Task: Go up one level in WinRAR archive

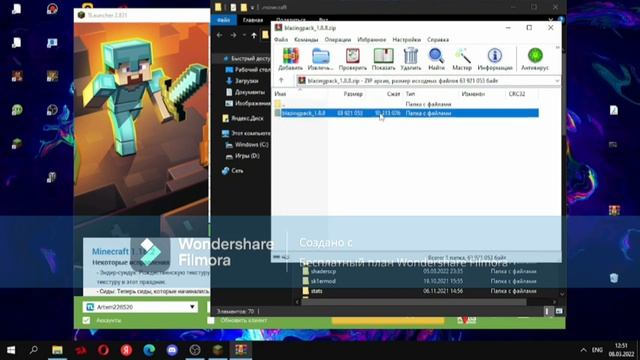Action: pos(281,80)
